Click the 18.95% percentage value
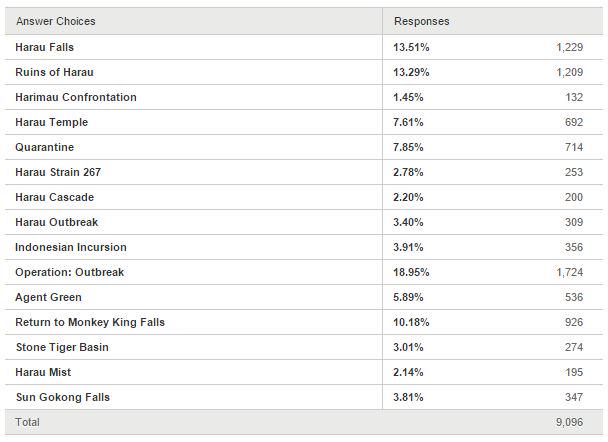608x442 pixels. (x=409, y=272)
